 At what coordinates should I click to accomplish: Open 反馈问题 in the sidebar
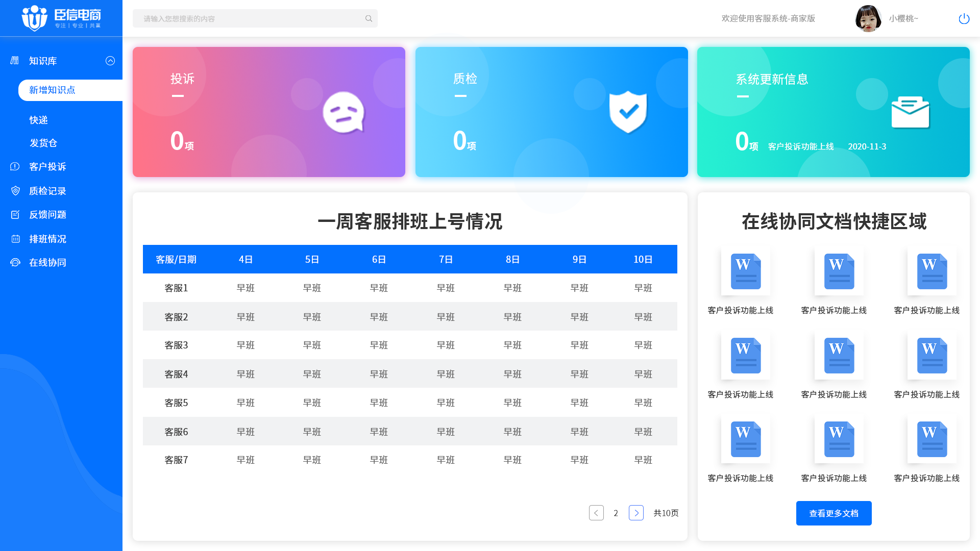pos(47,215)
